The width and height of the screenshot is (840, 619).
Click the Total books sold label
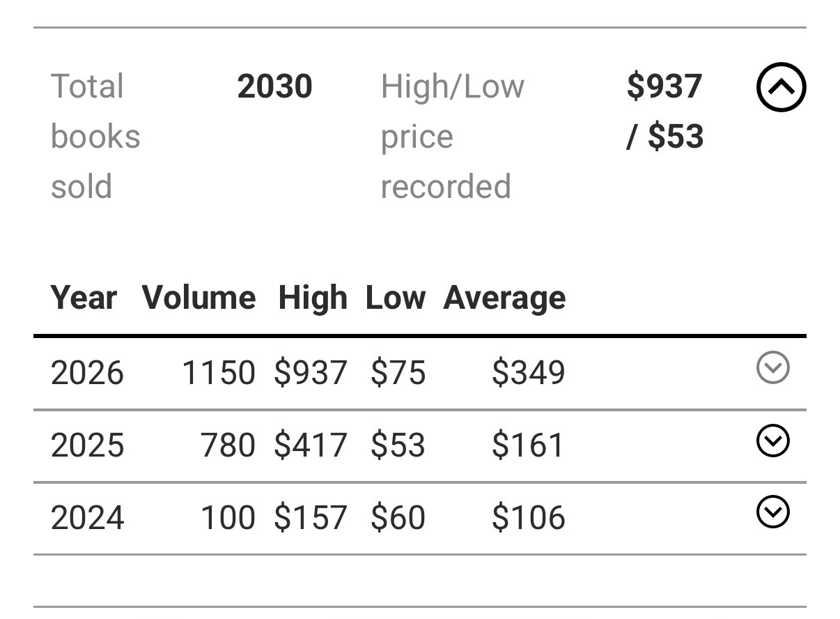click(95, 137)
